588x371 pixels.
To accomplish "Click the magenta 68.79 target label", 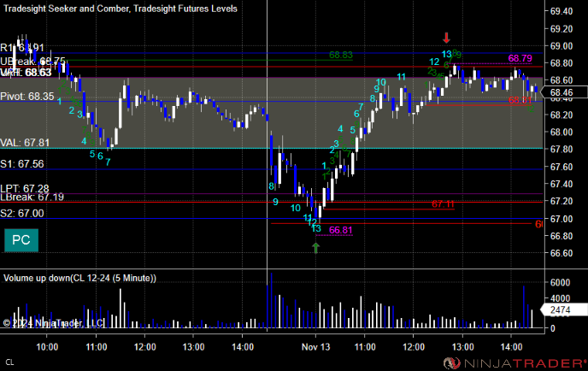I will click(520, 58).
